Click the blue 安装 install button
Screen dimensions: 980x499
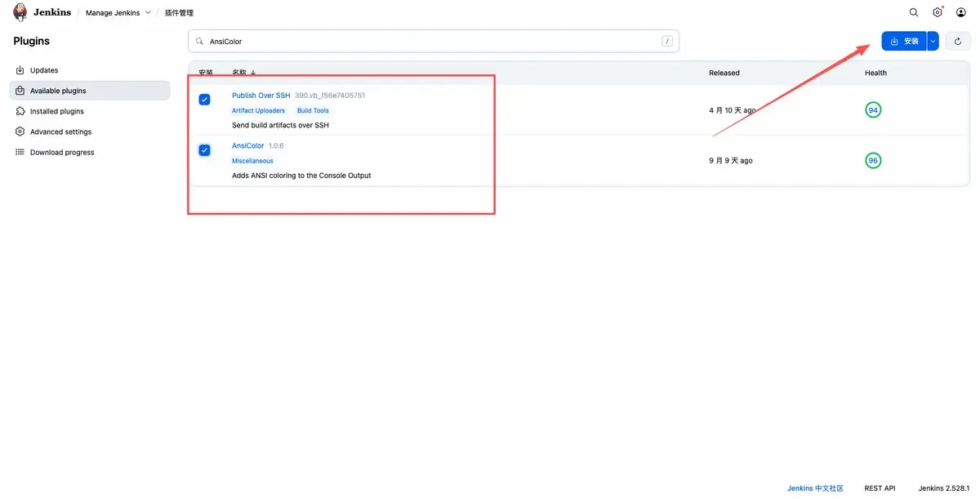click(904, 41)
